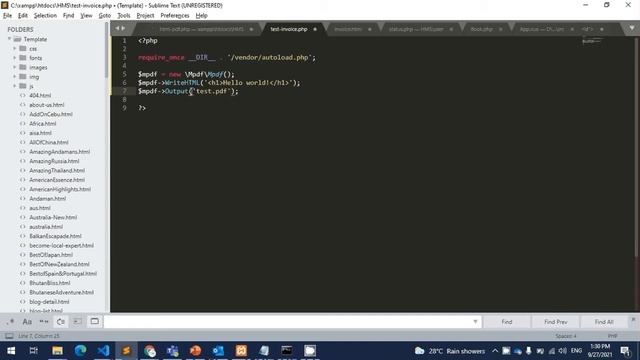Open the Project menu
This screenshot has width=640, height=360.
click(145, 16)
